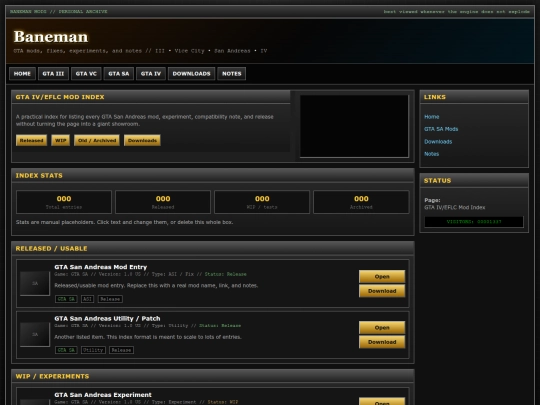The image size is (540, 405).
Task: Open the Notes link in Links sidebar
Action: pyautogui.click(x=432, y=154)
